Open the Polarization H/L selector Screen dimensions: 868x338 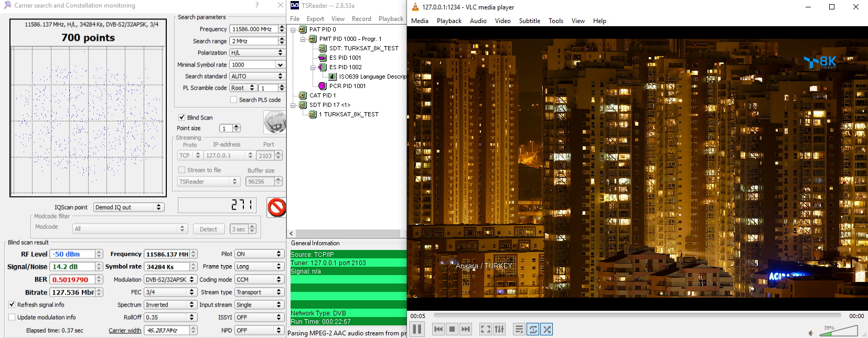[x=257, y=52]
